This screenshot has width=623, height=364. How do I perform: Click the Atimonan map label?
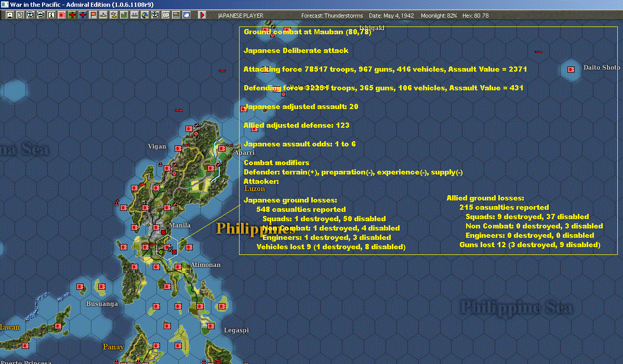click(x=205, y=265)
